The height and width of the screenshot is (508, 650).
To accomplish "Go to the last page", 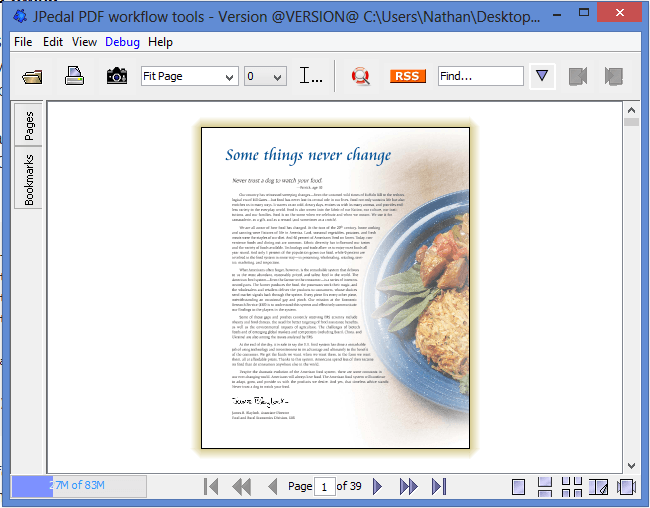I will point(438,487).
